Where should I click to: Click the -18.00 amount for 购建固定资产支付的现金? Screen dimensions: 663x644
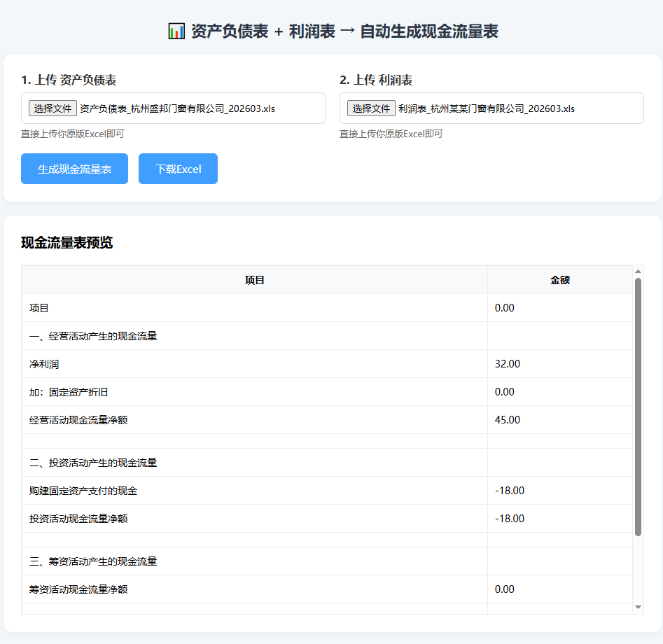tap(510, 491)
